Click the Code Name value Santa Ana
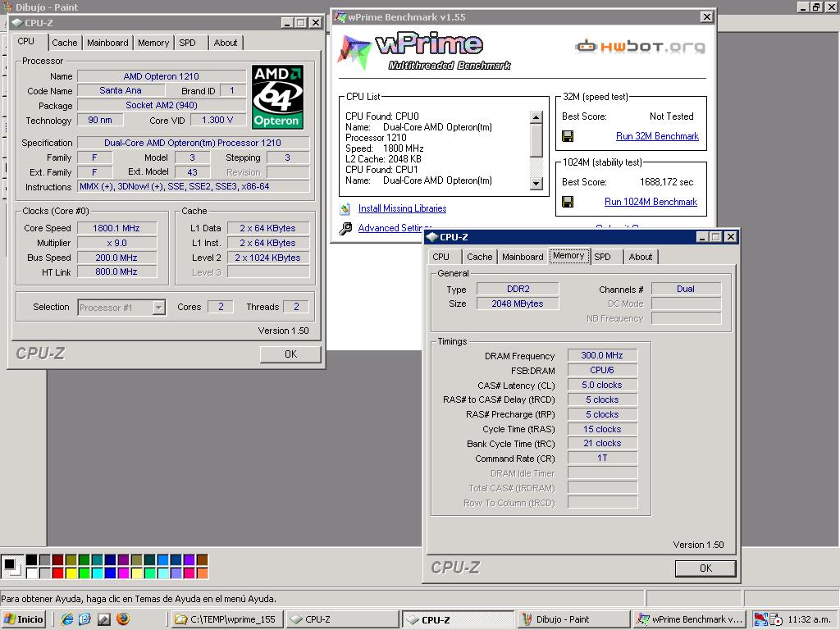840x630 pixels. coord(121,90)
